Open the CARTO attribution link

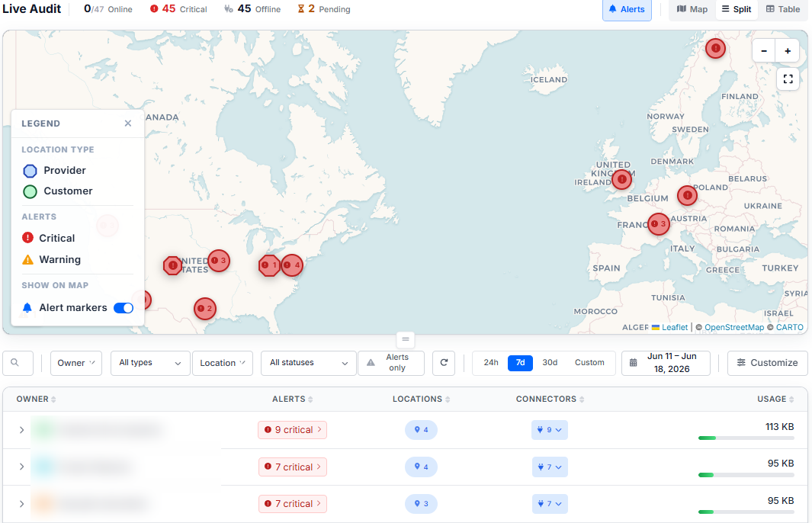pos(789,327)
